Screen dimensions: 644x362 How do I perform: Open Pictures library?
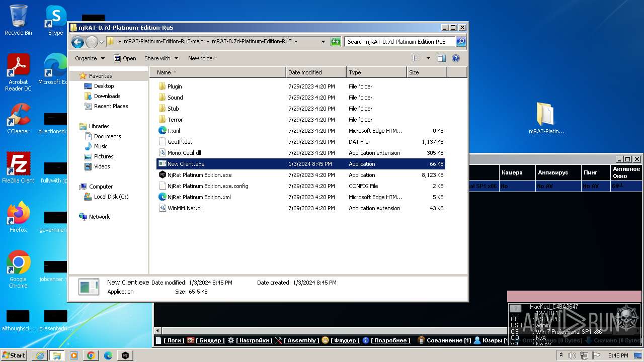[103, 156]
